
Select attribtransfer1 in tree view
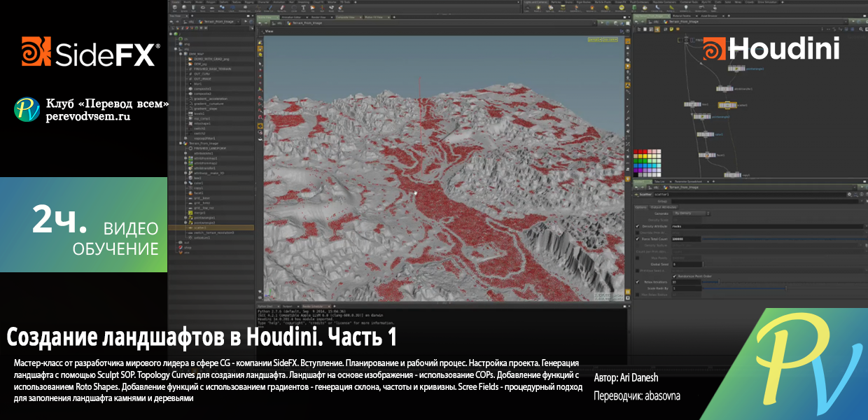(204, 168)
